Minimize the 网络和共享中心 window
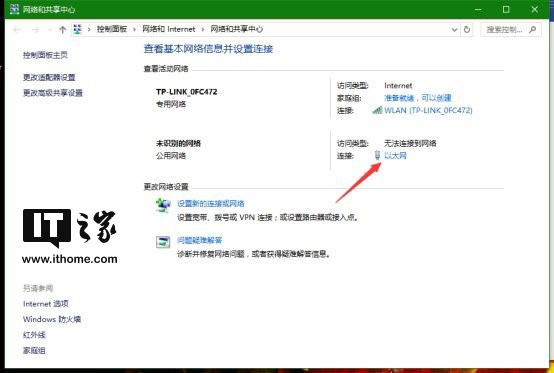Image resolution: width=554 pixels, height=373 pixels. (478, 10)
